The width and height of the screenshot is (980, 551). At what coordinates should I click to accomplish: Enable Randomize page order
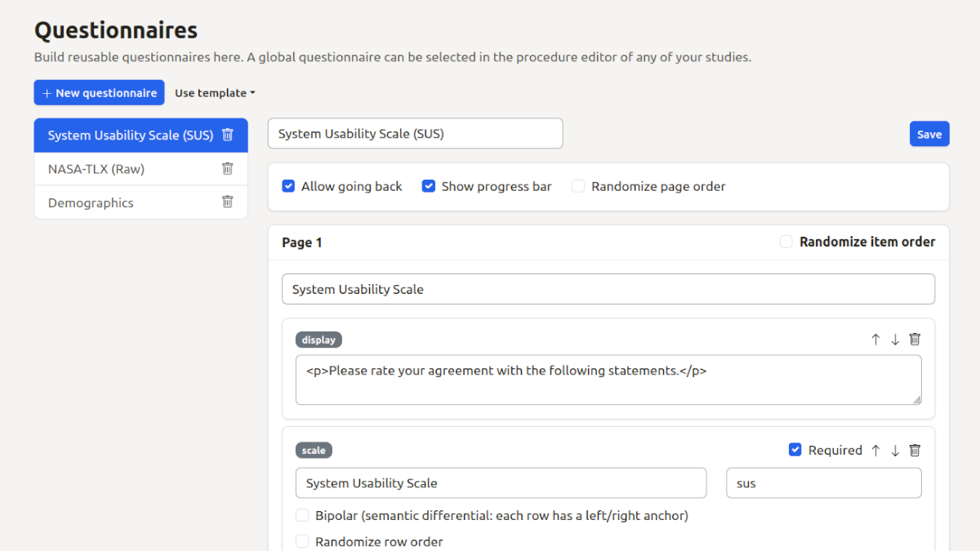578,186
